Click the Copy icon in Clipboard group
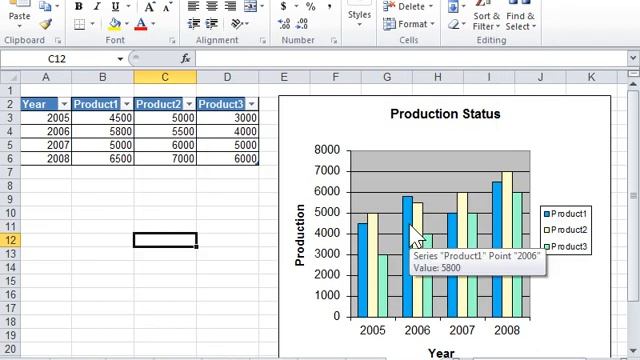The width and height of the screenshot is (640, 360). pyautogui.click(x=45, y=6)
